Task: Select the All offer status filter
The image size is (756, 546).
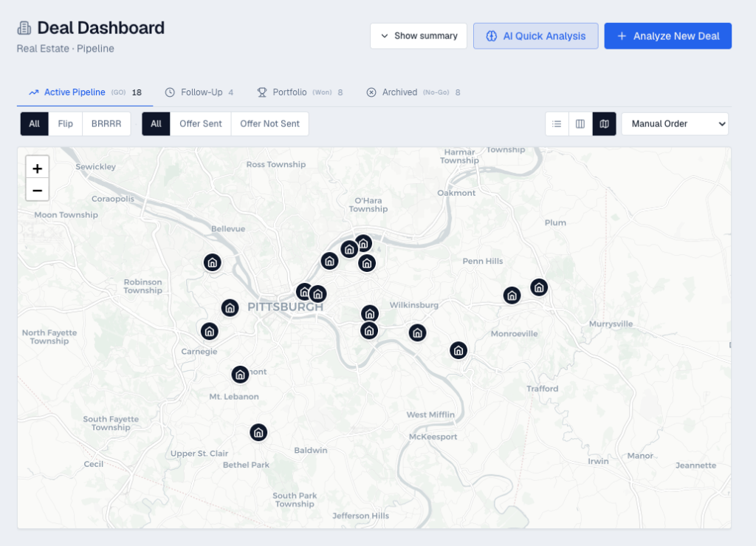Action: (x=156, y=124)
